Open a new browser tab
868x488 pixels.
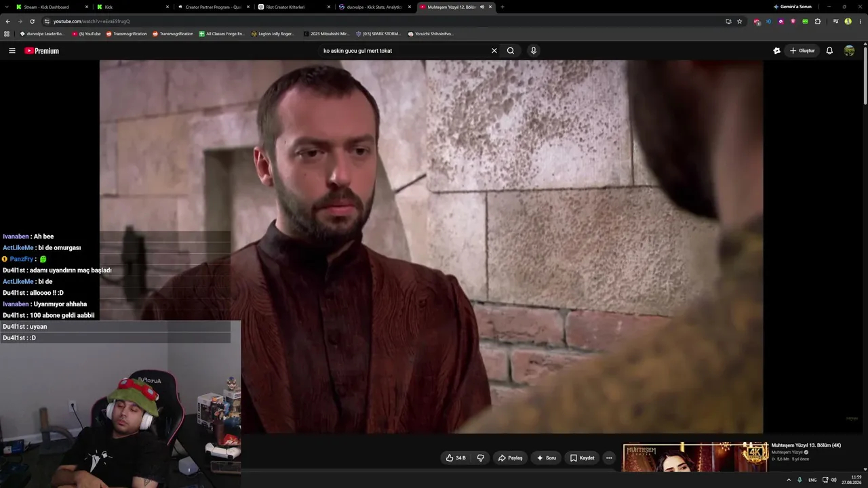tap(502, 7)
